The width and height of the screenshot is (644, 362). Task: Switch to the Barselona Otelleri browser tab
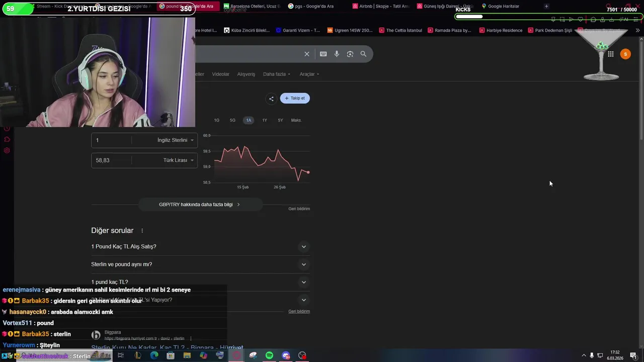(x=251, y=6)
